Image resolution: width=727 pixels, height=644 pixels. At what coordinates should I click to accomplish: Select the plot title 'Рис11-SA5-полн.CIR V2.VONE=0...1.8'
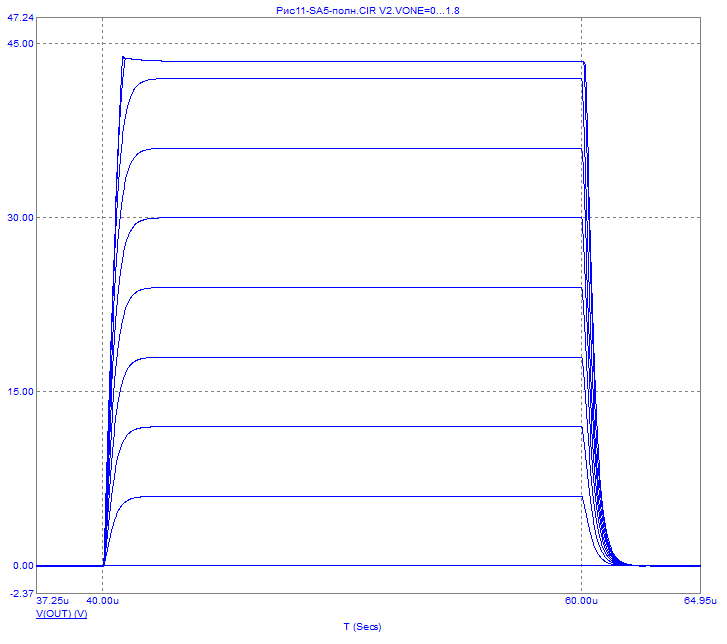coord(368,10)
